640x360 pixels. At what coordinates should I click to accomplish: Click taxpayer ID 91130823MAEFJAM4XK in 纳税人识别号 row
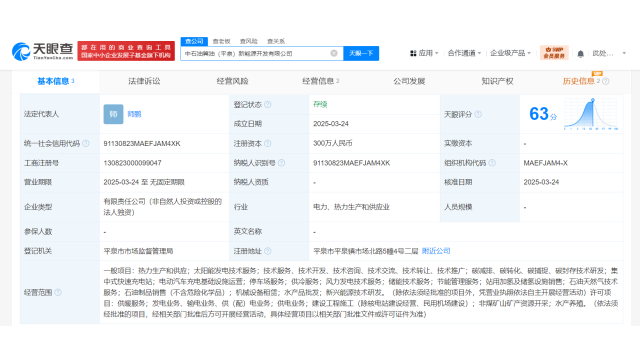click(351, 163)
